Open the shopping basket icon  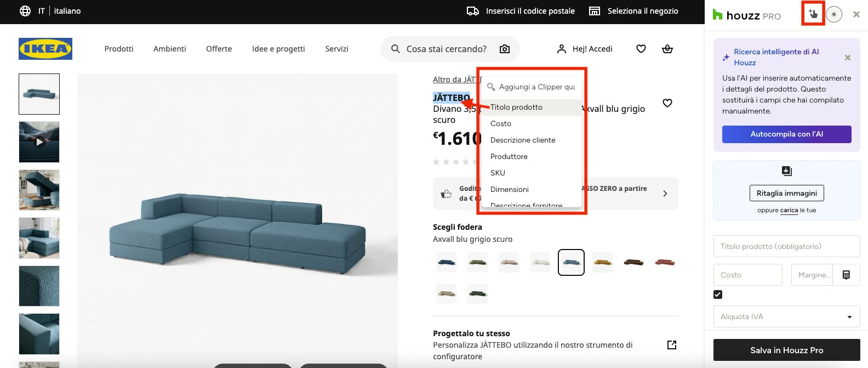click(x=667, y=49)
